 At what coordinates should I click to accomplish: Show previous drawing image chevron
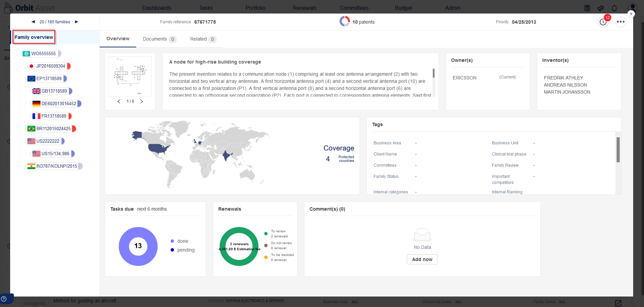(119, 101)
